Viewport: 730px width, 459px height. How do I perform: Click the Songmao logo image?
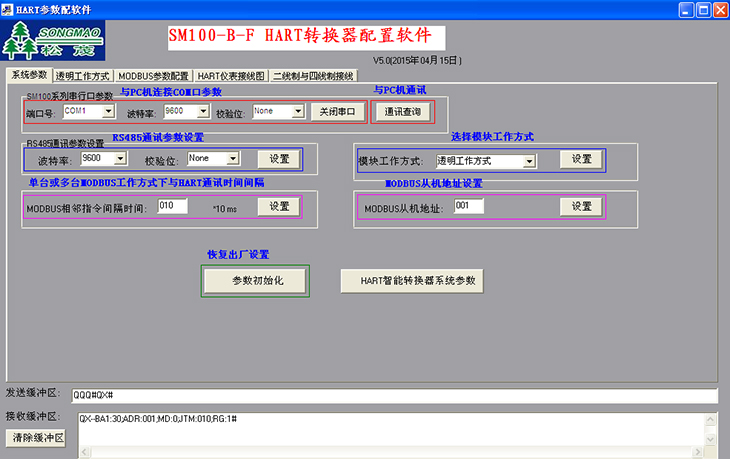53,40
